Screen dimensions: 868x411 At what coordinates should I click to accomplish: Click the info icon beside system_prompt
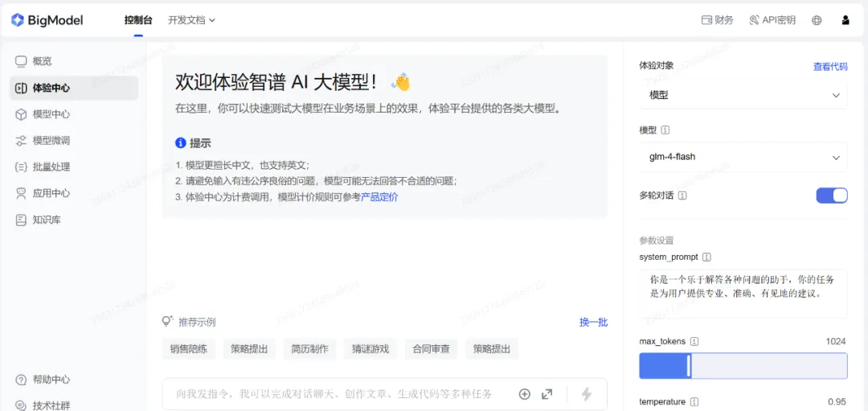[x=707, y=257]
